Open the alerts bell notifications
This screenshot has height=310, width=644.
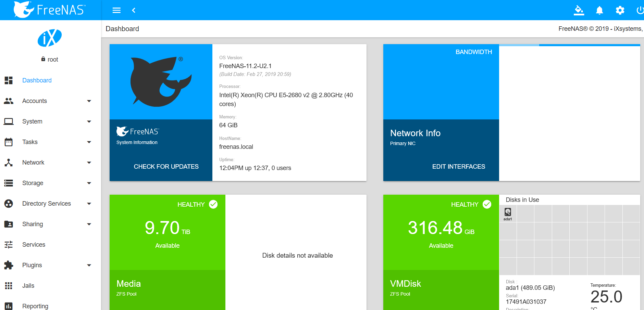pos(599,10)
